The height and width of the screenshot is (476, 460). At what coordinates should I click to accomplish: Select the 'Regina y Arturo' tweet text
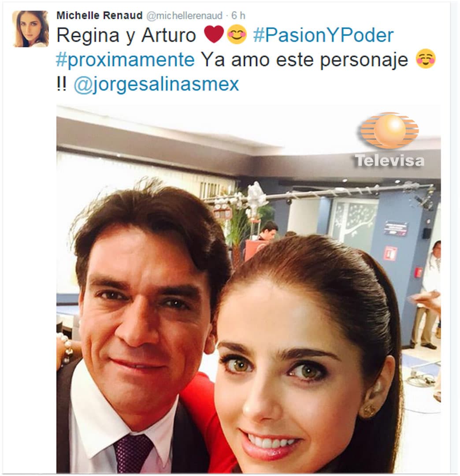pyautogui.click(x=126, y=36)
